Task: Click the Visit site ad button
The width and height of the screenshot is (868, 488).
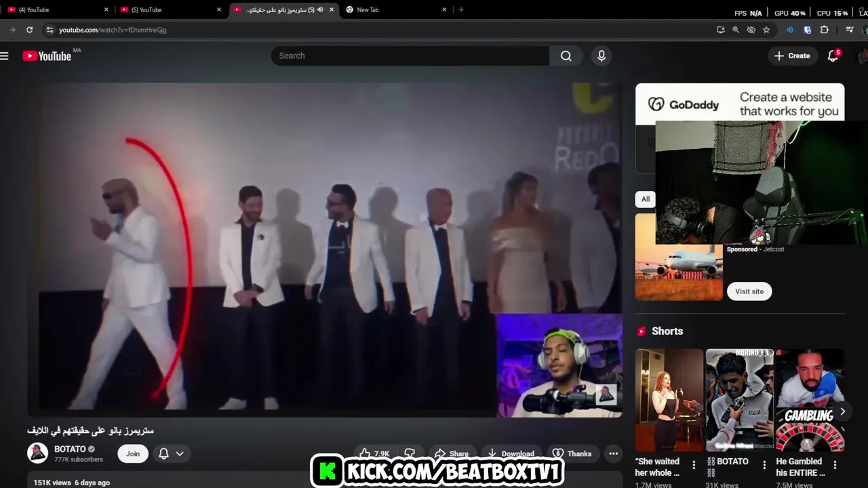Action: point(749,291)
